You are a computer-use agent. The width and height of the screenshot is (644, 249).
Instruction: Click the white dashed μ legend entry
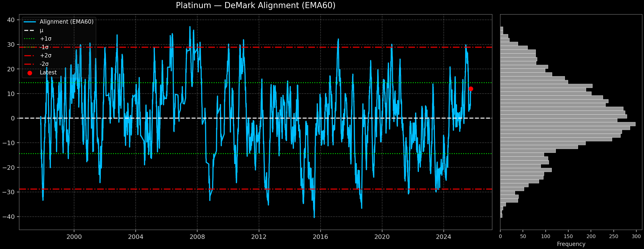(42, 30)
